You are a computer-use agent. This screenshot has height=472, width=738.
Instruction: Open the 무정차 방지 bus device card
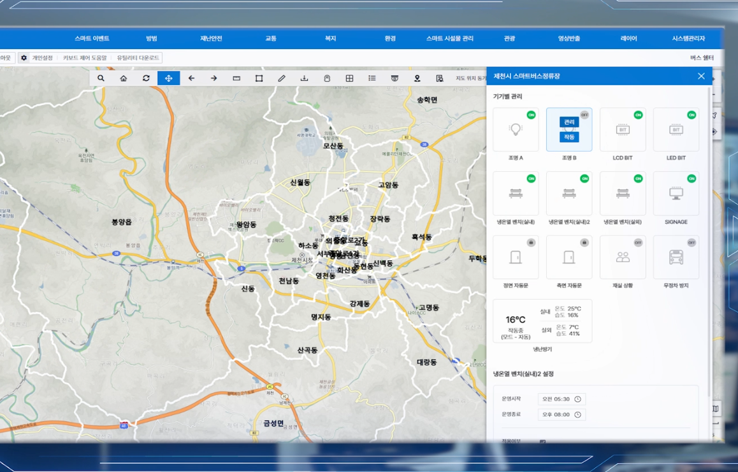coord(676,257)
